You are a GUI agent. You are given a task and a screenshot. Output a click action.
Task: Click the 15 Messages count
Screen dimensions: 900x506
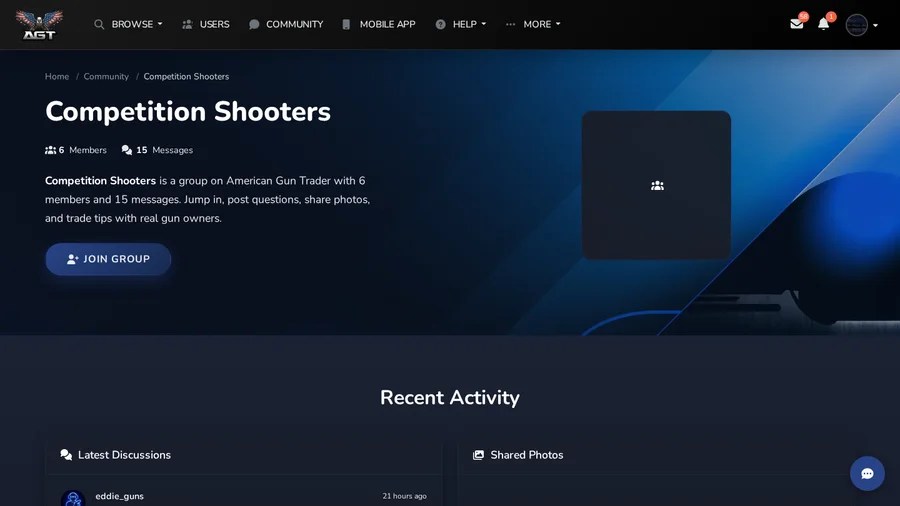(x=157, y=150)
